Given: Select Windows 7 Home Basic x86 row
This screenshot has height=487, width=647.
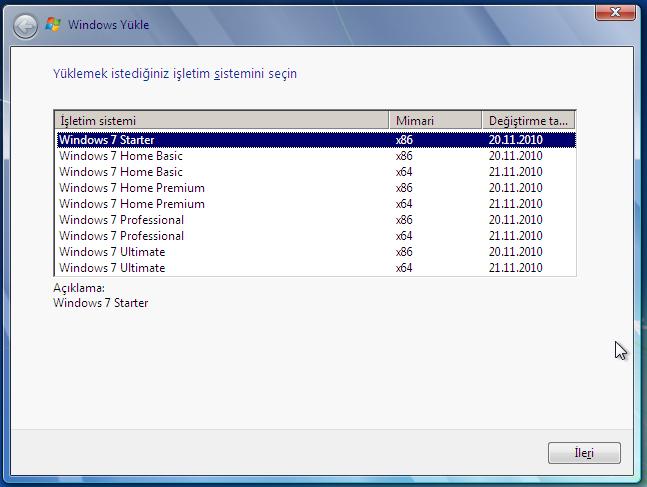Looking at the screenshot, I should click(316, 156).
